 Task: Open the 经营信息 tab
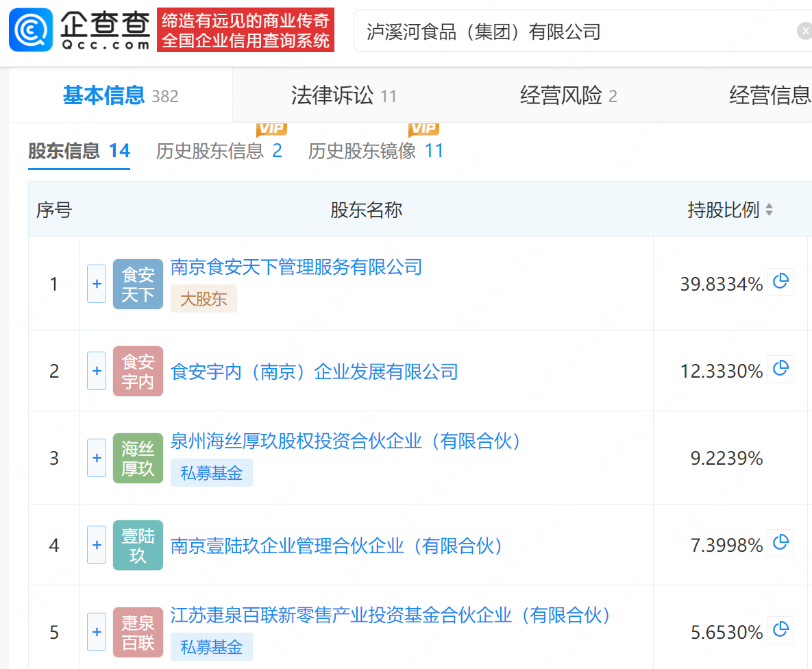pyautogui.click(x=770, y=96)
